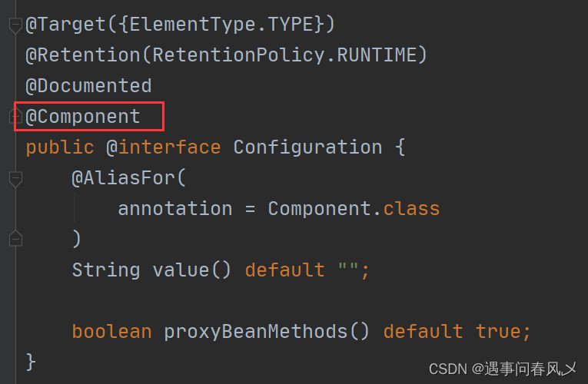Click the value() method name

pos(191,270)
